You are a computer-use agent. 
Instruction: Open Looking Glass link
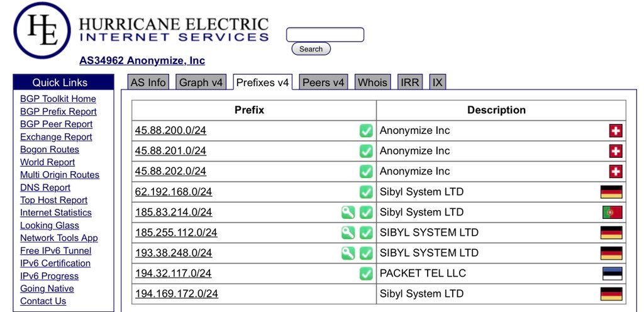[x=49, y=225]
